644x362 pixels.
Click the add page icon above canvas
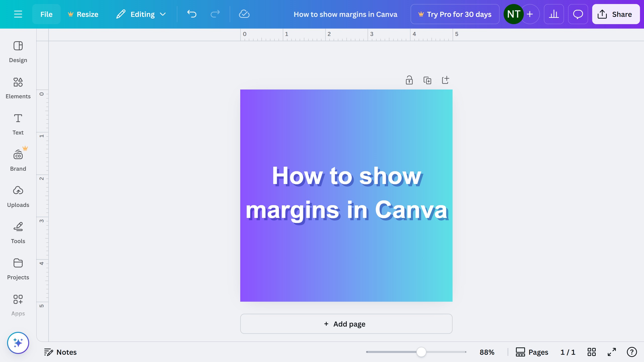tap(445, 80)
